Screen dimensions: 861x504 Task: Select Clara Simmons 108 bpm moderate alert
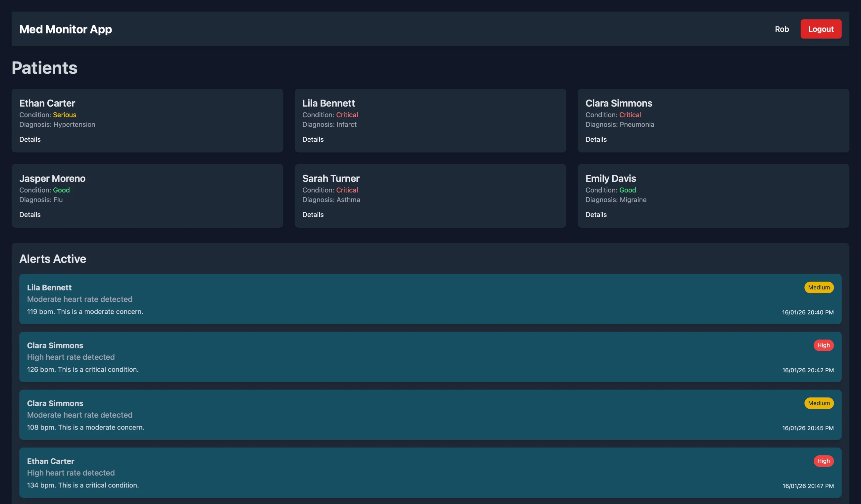pyautogui.click(x=430, y=415)
